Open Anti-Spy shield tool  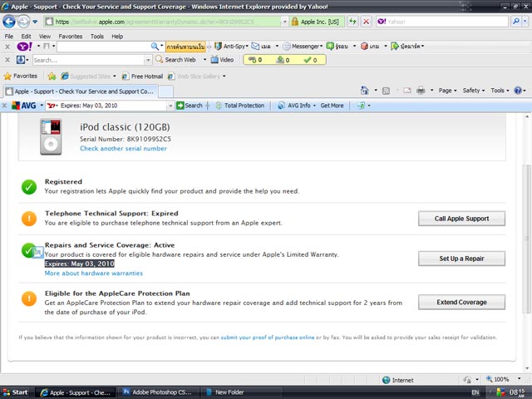click(x=231, y=47)
